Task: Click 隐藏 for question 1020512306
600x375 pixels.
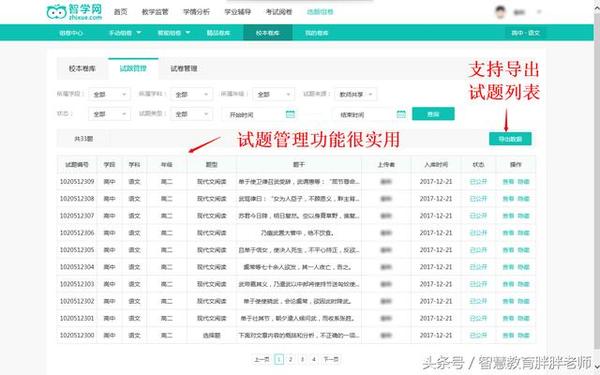Action: pos(523,233)
